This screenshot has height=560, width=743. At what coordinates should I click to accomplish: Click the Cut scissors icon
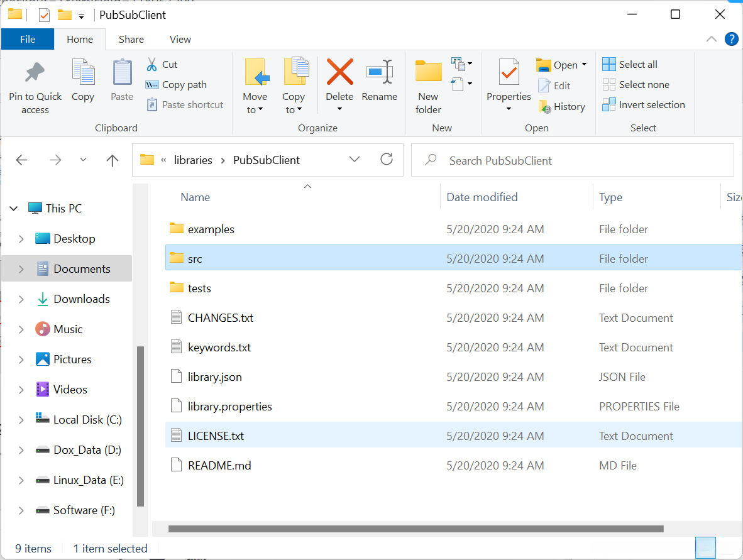(151, 65)
